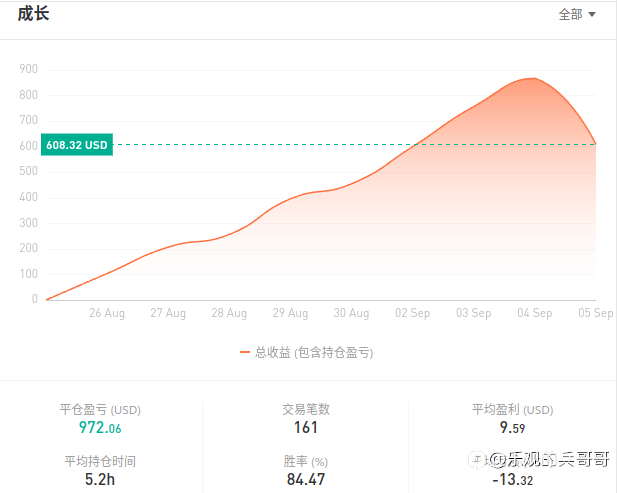Click the chart peak near 04 Sep

click(534, 78)
